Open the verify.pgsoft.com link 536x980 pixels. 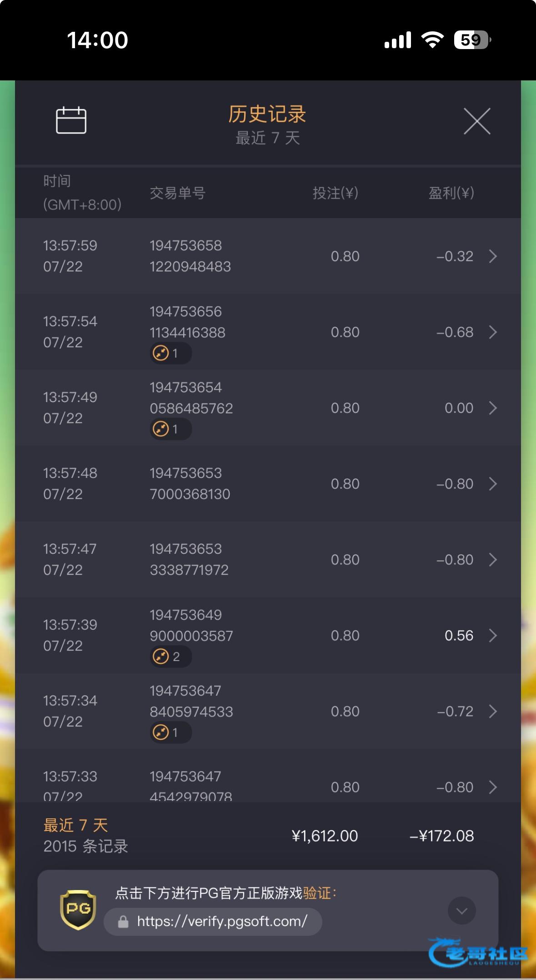tap(222, 921)
